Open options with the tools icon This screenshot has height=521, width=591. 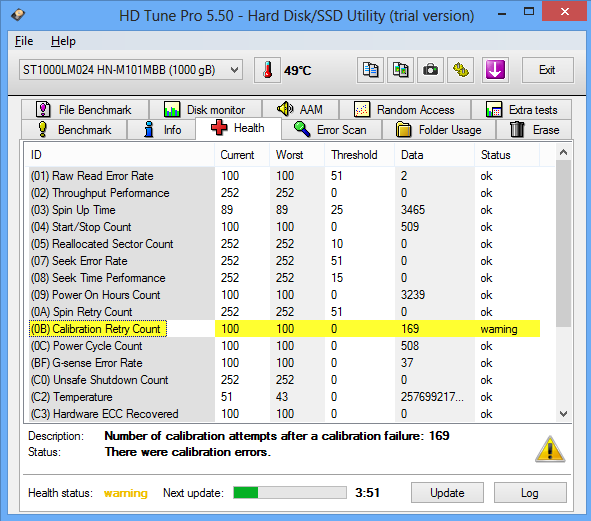[460, 70]
